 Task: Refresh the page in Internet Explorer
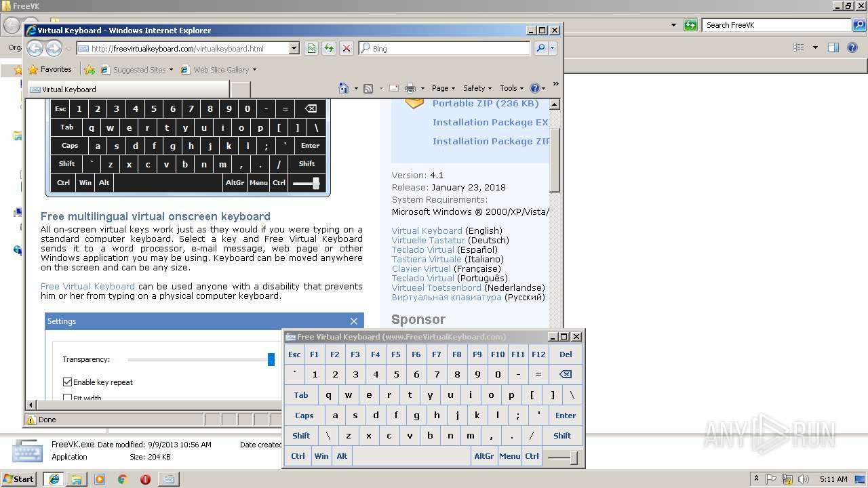tap(329, 48)
